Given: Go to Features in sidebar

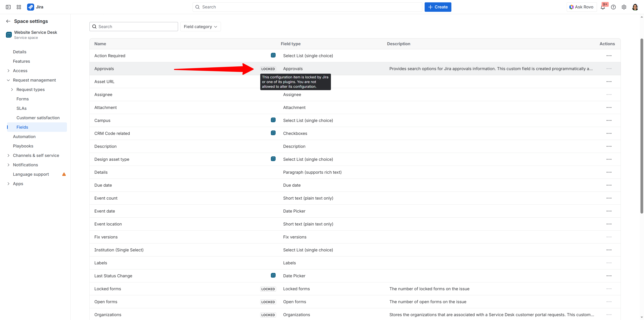Looking at the screenshot, I should 22,61.
